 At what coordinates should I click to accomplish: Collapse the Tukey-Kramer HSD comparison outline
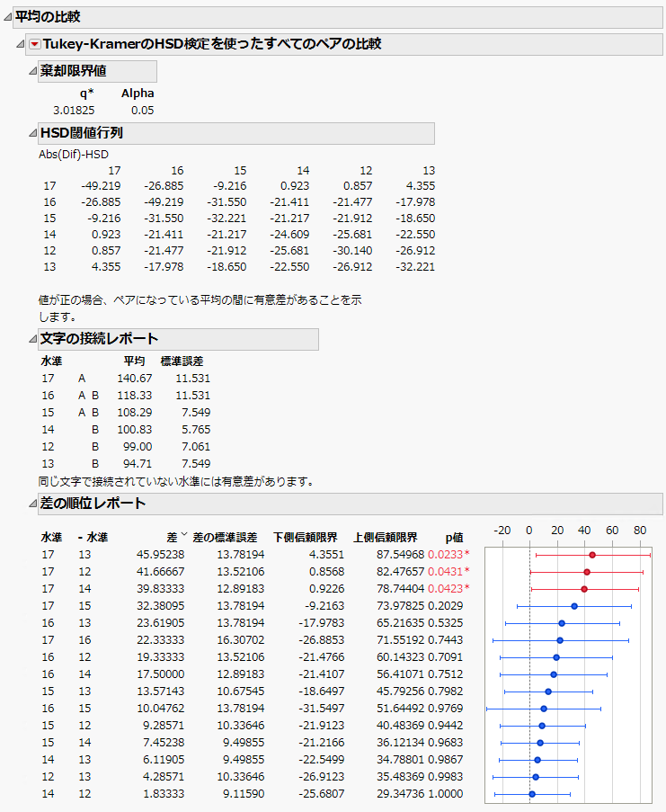coord(20,45)
